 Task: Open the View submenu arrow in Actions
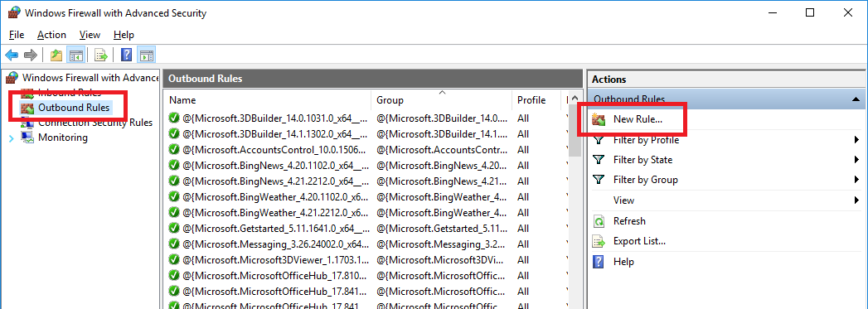(x=856, y=200)
